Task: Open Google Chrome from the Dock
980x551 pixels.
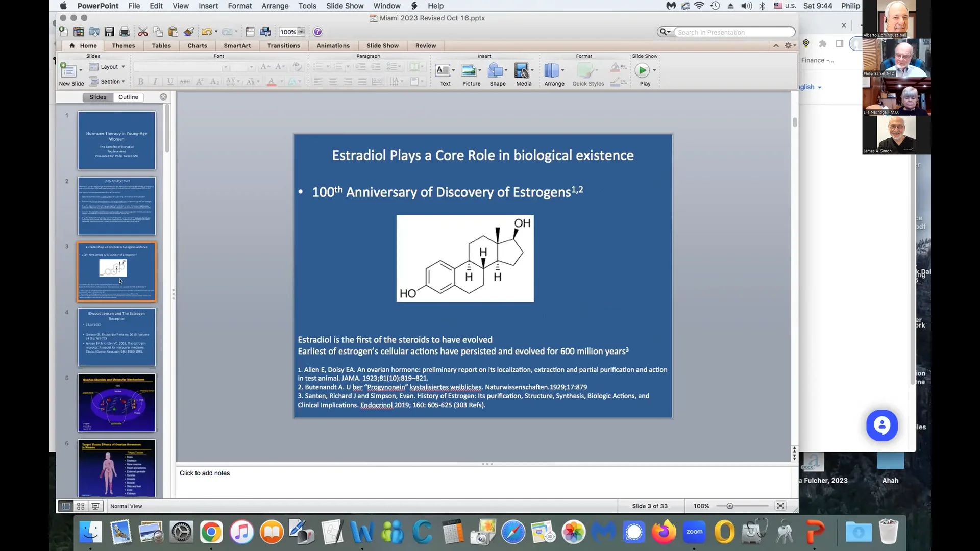Action: click(x=211, y=533)
